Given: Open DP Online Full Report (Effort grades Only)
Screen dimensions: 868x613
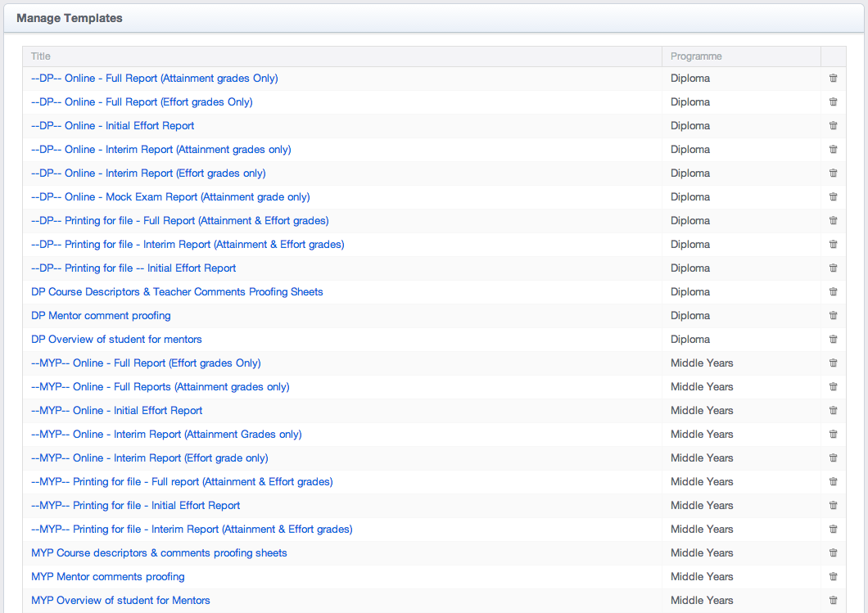Looking at the screenshot, I should point(142,102).
